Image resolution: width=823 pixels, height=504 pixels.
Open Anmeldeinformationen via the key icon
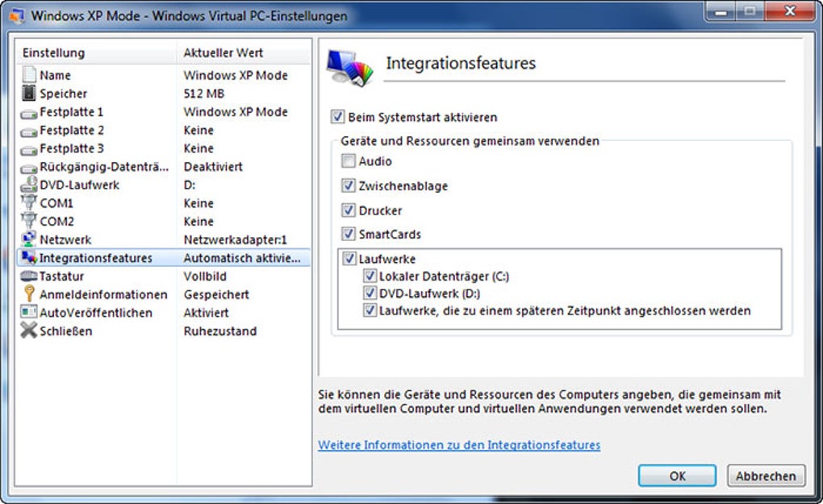(29, 294)
